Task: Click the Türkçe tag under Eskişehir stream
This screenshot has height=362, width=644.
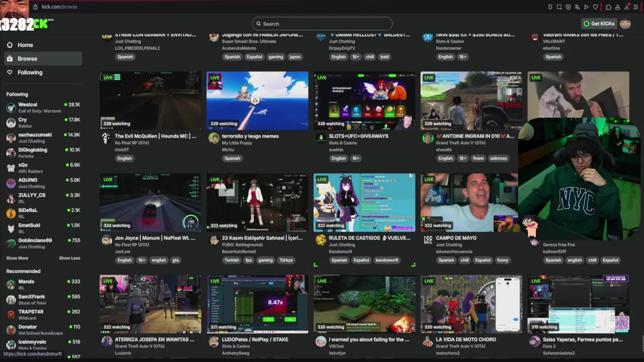Action: click(286, 260)
